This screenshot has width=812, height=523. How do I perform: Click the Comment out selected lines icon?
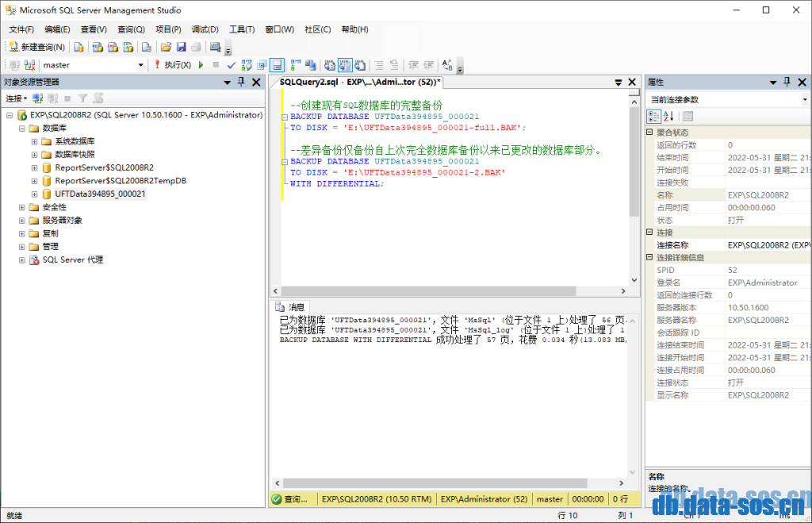[x=379, y=65]
